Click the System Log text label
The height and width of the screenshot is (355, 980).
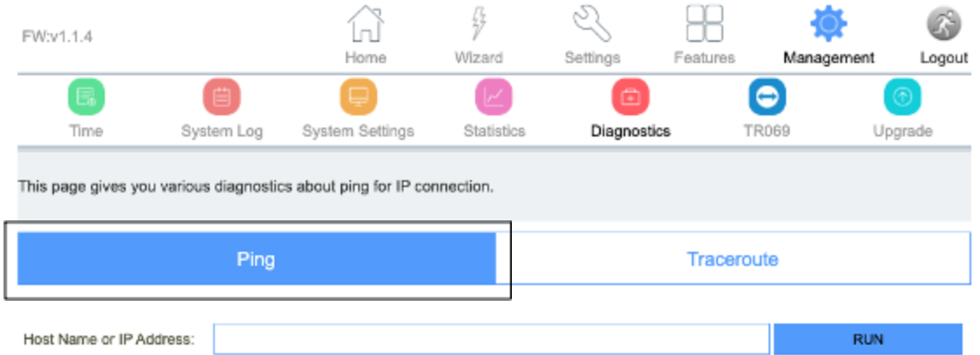(222, 132)
